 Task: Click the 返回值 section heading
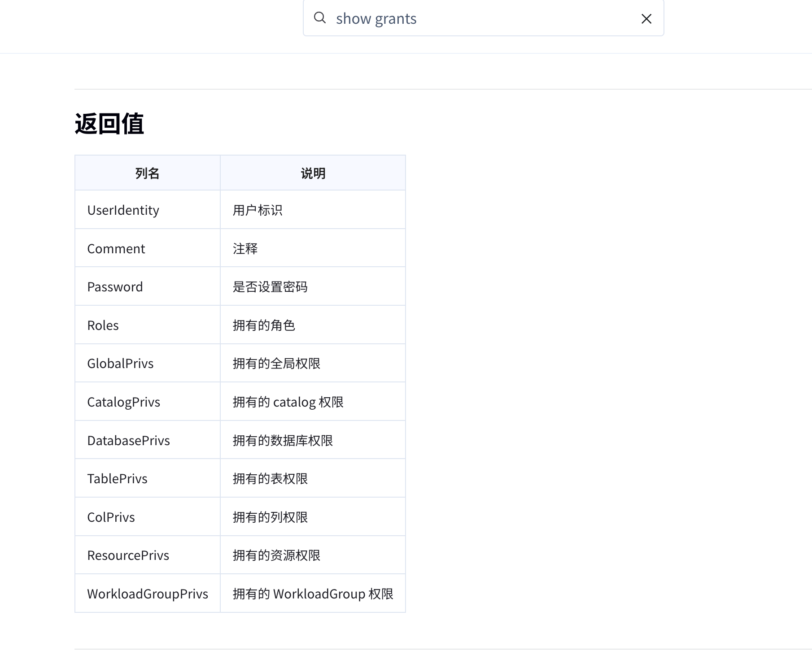click(x=109, y=124)
